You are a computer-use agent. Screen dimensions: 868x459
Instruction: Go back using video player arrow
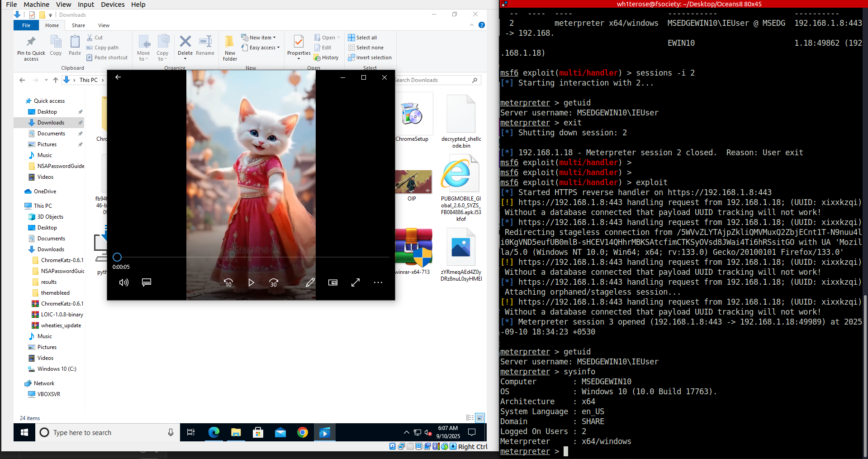pos(118,77)
